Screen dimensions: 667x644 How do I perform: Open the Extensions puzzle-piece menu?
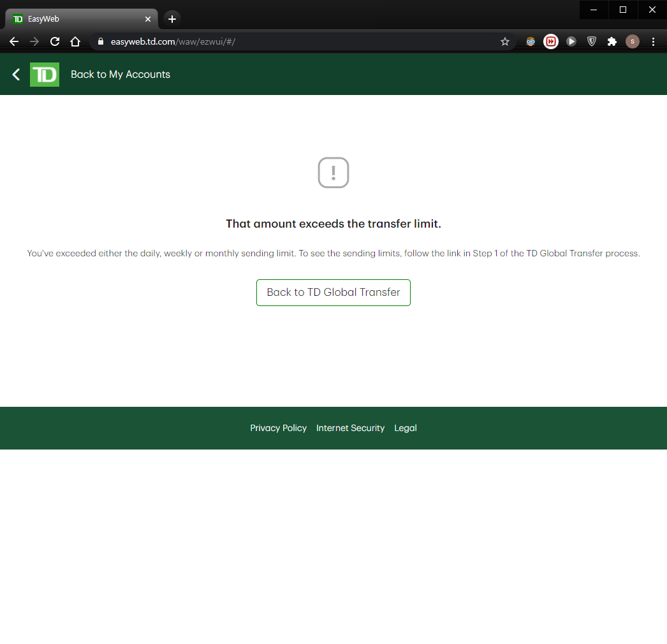[x=612, y=41]
